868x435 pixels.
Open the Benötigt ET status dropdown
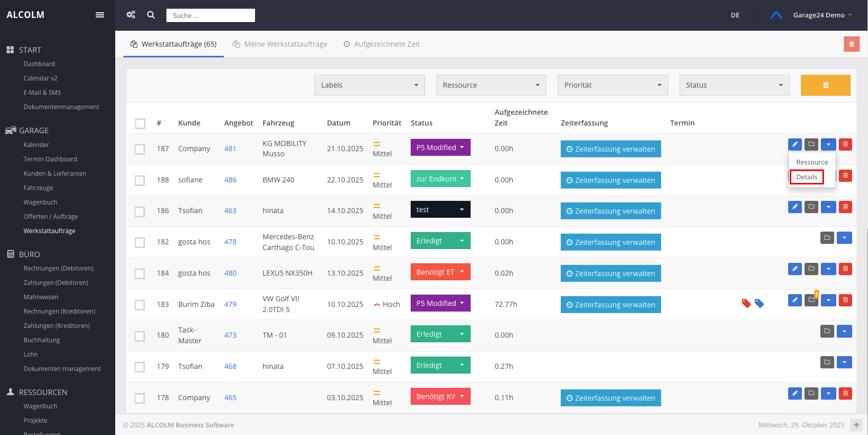[440, 272]
